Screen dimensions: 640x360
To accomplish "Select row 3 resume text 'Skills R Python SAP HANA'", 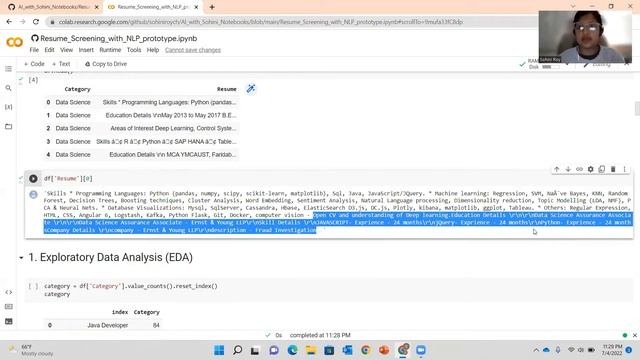I will [166, 142].
